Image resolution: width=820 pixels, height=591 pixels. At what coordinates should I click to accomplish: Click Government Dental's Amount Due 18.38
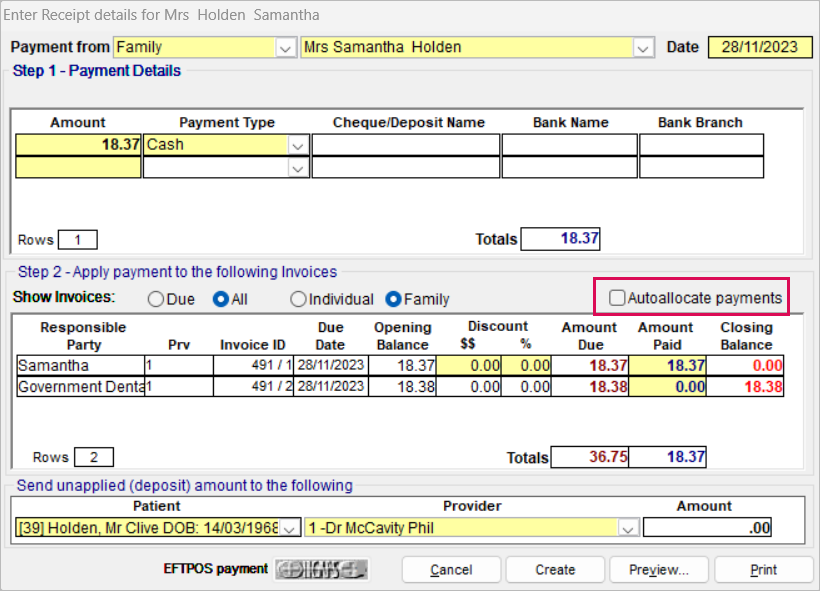tap(589, 387)
